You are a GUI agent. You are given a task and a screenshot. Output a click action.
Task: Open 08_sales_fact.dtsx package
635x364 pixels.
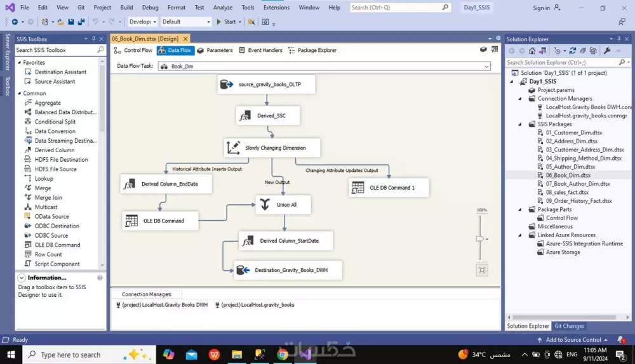tap(567, 193)
